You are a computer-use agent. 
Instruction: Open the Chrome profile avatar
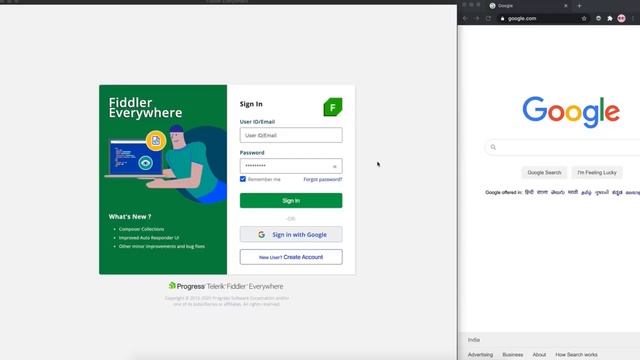621,18
